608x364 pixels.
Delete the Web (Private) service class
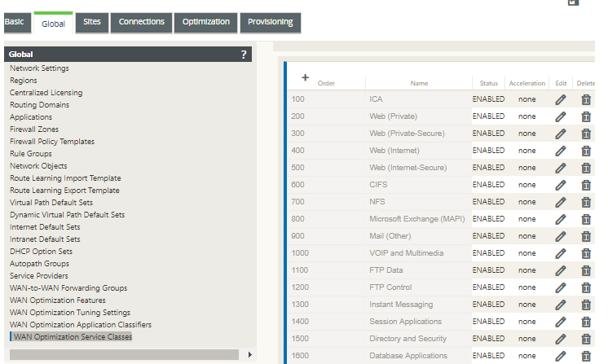586,116
